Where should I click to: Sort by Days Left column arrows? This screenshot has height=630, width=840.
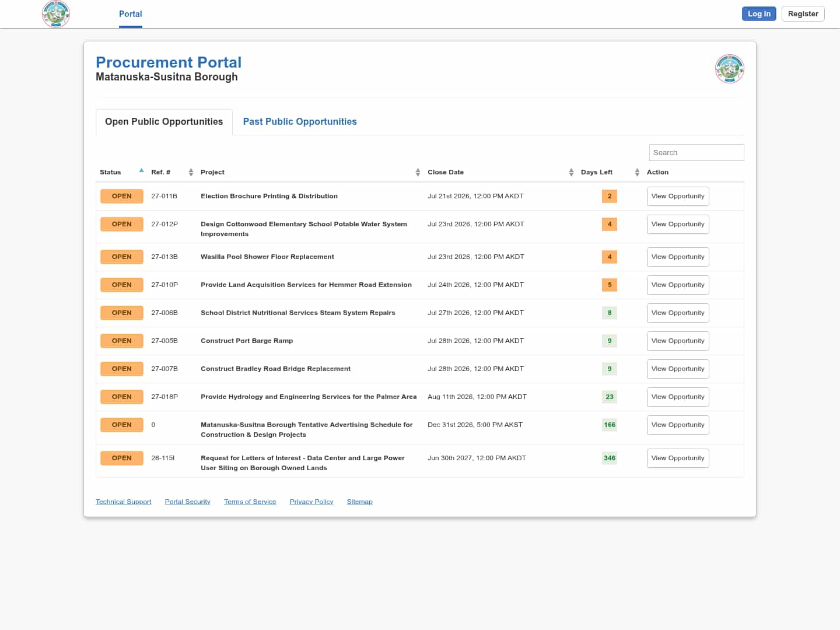tap(637, 172)
